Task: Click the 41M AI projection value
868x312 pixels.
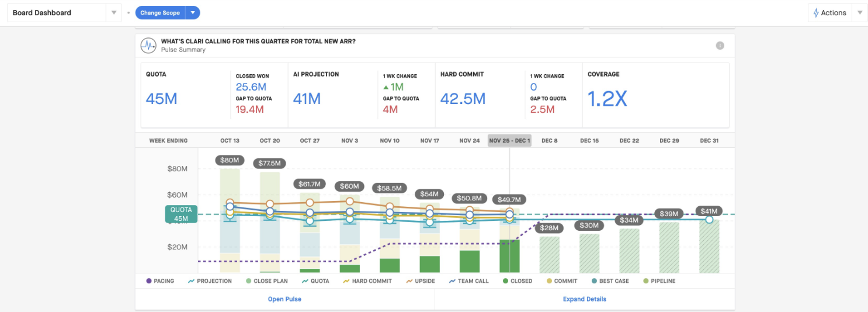Action: tap(307, 99)
